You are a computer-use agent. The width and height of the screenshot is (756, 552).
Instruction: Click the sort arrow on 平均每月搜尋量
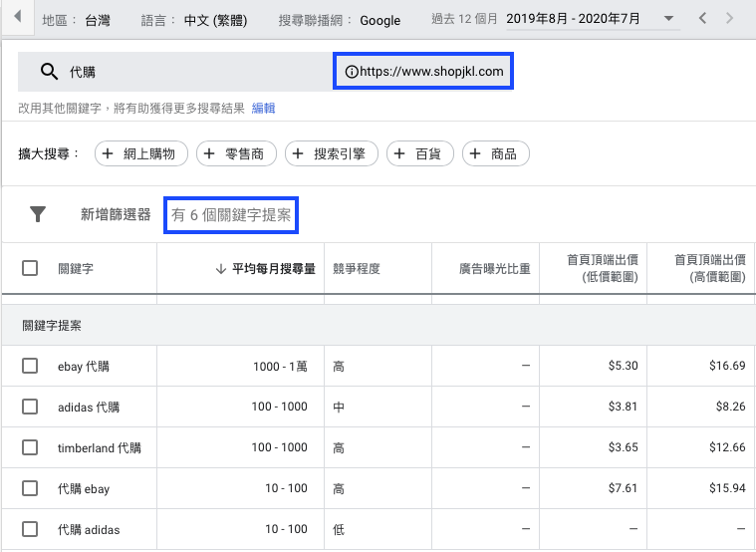tap(220, 268)
